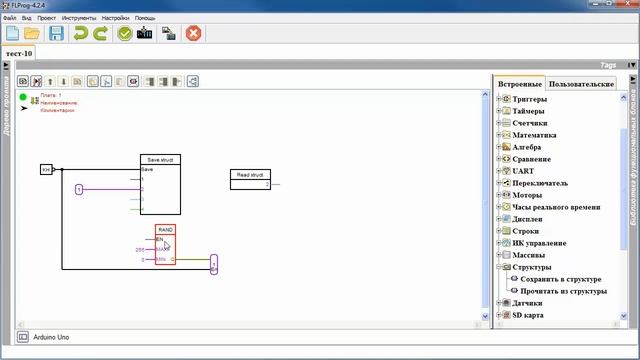
Task: Select the ИК управление library item
Action: (539, 243)
